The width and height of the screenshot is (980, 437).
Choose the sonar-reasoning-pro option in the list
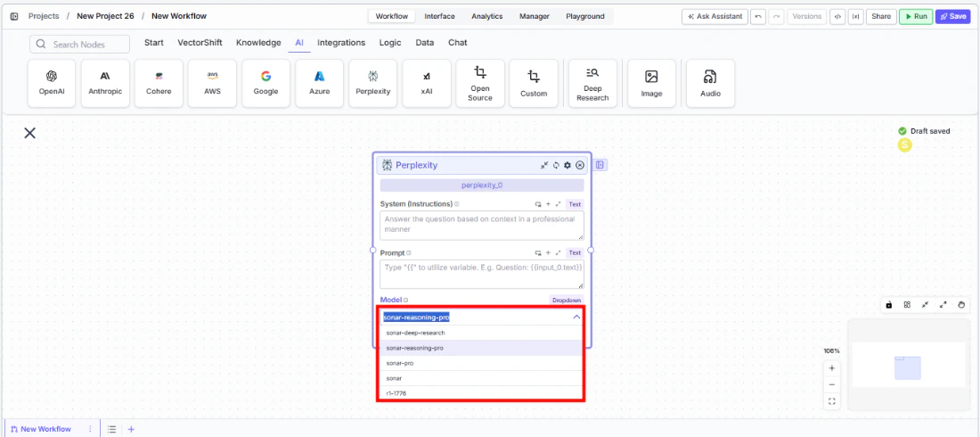click(x=482, y=348)
